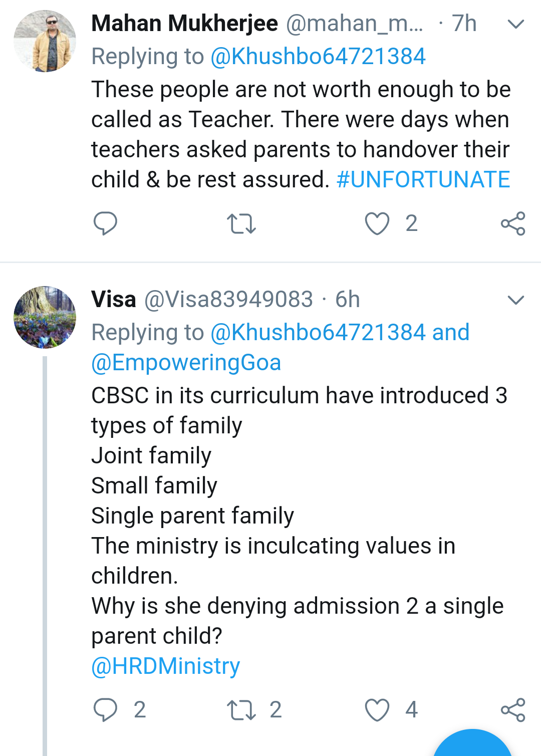541x756 pixels.
Task: Open Mahan Mukherjee's profile picture
Action: [45, 41]
